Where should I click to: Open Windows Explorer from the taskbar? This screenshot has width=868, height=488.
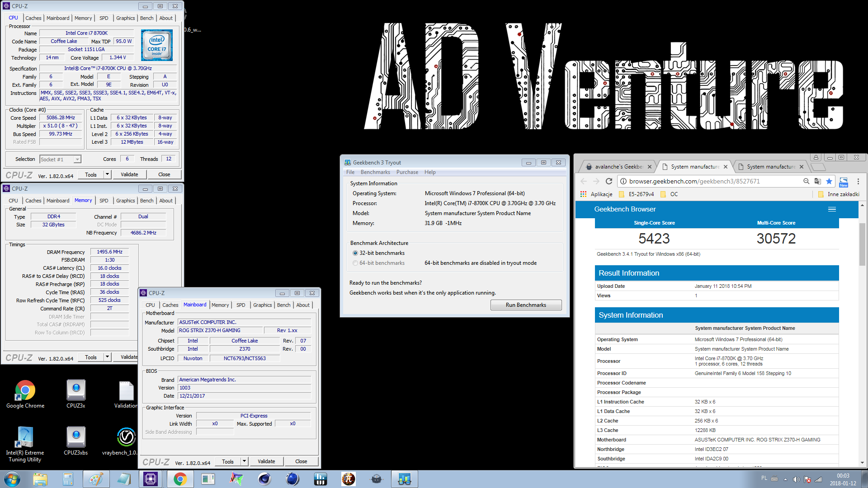coord(40,479)
